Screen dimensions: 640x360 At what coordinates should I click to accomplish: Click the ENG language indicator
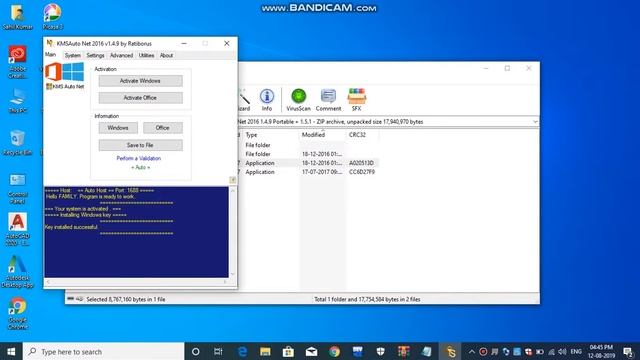[x=576, y=351]
